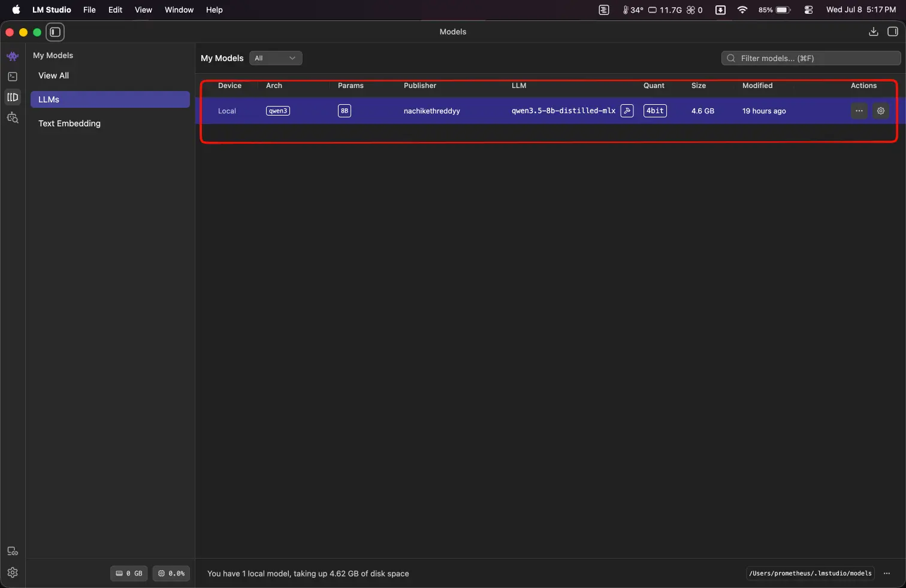
Task: Click the date and time in menu bar
Action: point(861,10)
